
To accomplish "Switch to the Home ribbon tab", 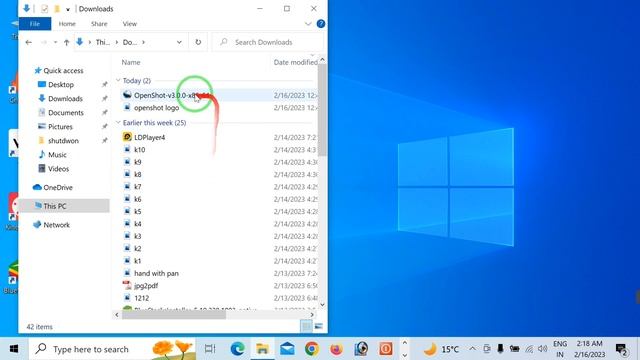I will pyautogui.click(x=67, y=24).
